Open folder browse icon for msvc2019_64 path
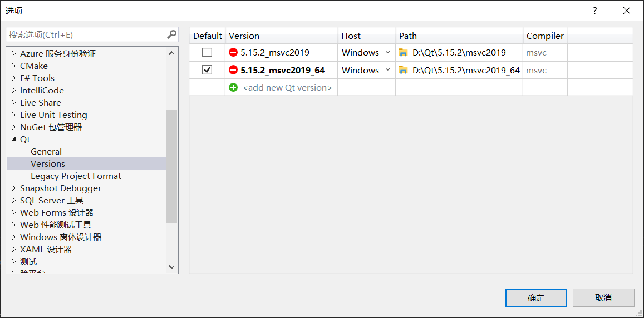The image size is (644, 318). [404, 70]
